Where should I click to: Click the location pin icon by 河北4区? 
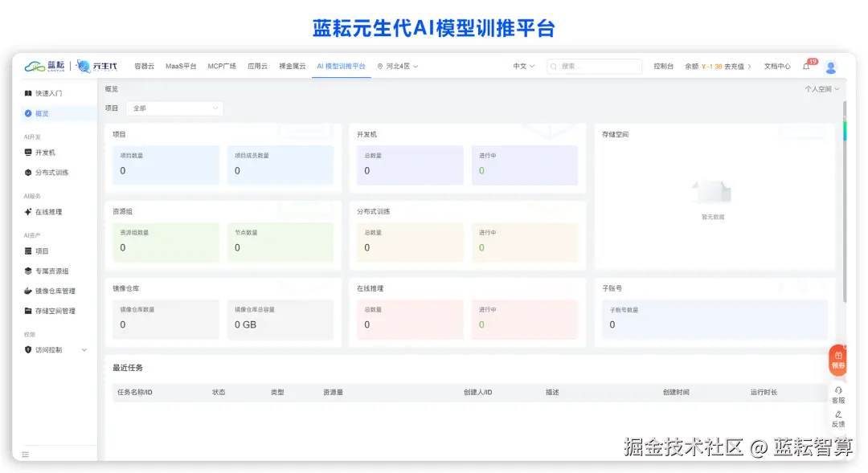(380, 67)
